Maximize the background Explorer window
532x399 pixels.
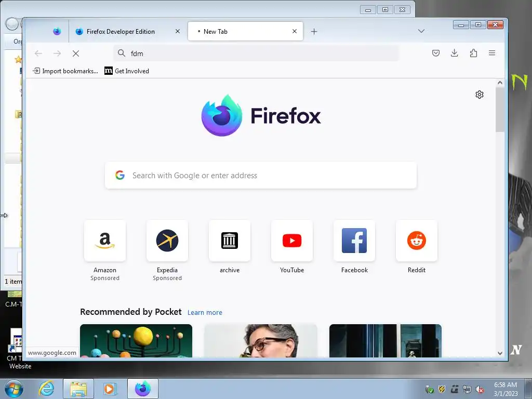pyautogui.click(x=385, y=10)
